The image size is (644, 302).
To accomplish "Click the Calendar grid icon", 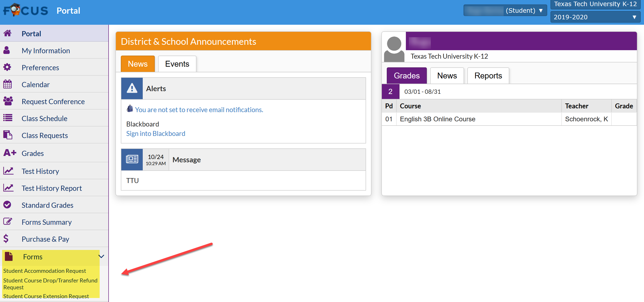I will 8,84.
